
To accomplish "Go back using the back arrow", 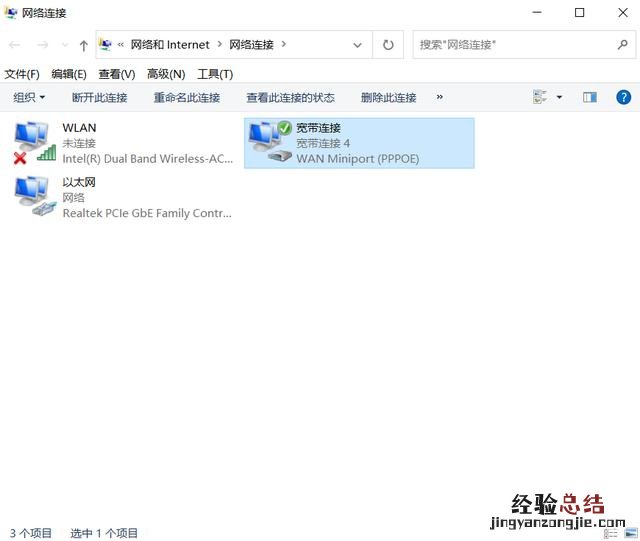I will point(15,45).
